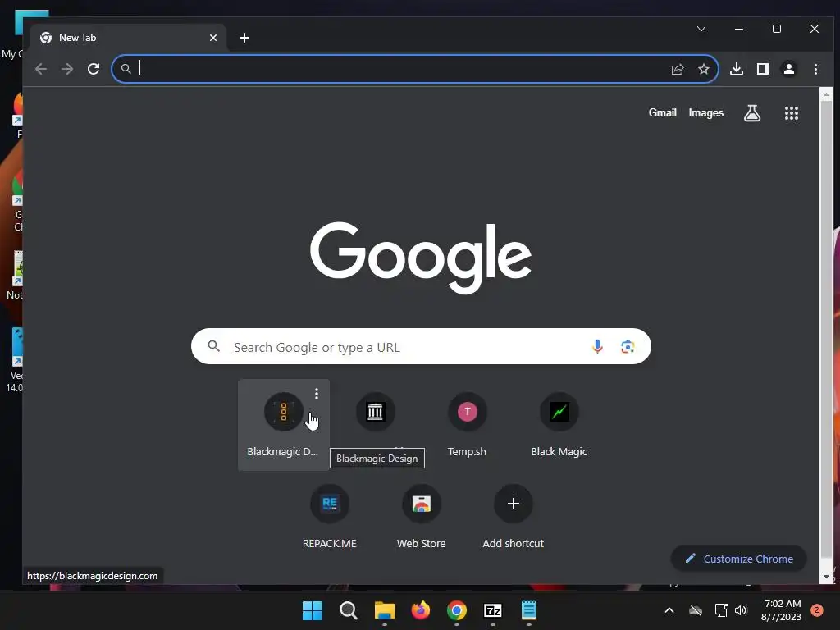840x630 pixels.
Task: Open the Blackmagic Design shortcut
Action: (283, 424)
